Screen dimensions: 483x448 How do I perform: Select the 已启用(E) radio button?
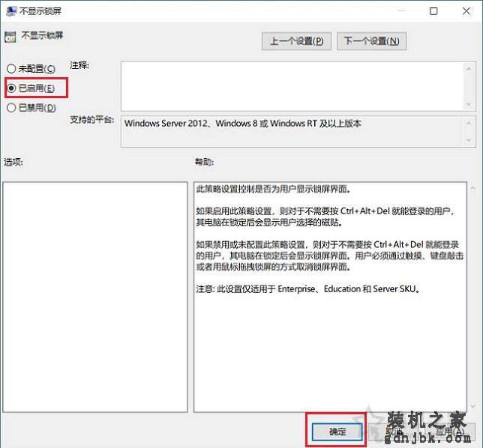pos(31,88)
